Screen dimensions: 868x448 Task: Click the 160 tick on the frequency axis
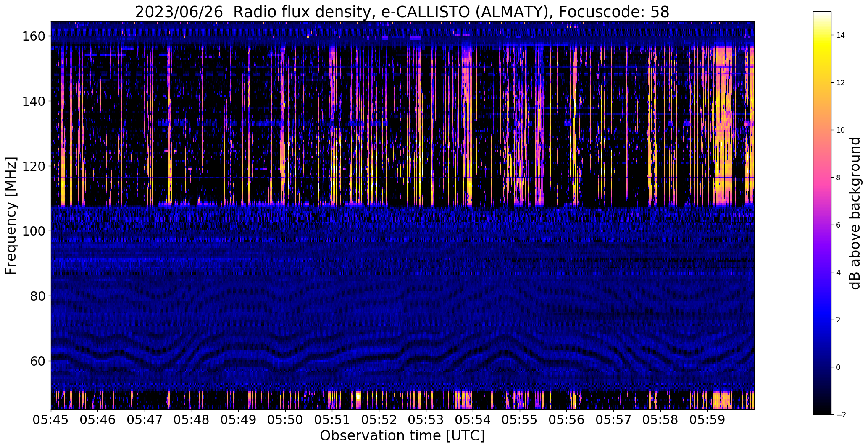pyautogui.click(x=34, y=37)
